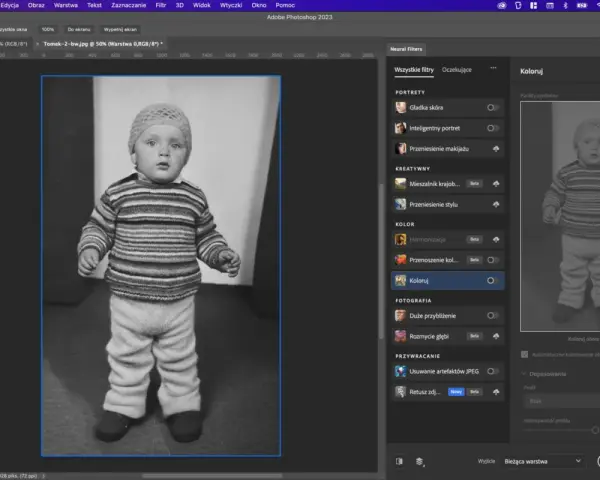Viewport: 600px width, 480px height.
Task: Open the Wyjście Bieżąca warstwa dropdown
Action: [x=543, y=461]
